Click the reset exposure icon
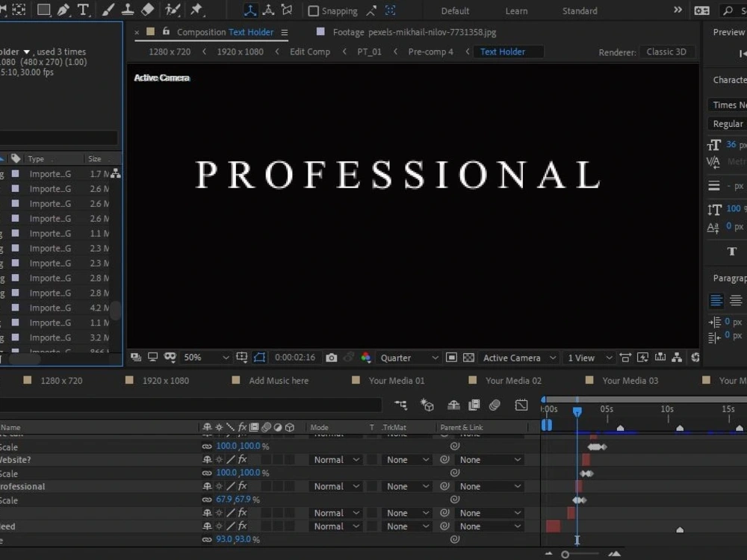 tap(695, 357)
